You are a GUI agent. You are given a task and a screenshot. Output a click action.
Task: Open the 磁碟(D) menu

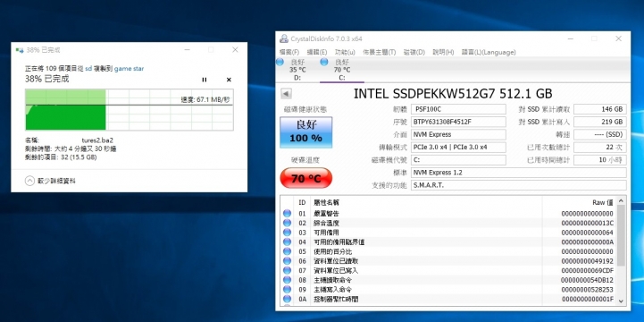tap(414, 52)
